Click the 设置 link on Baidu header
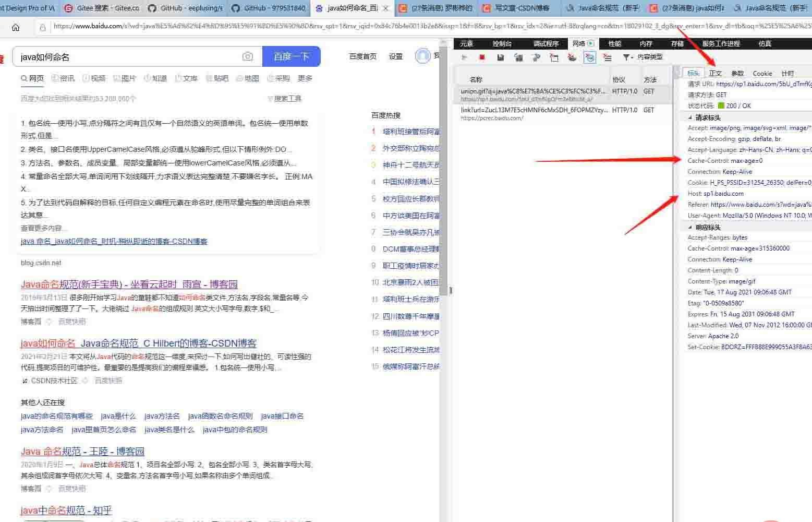Screen dimensions: 812x522 (x=395, y=56)
